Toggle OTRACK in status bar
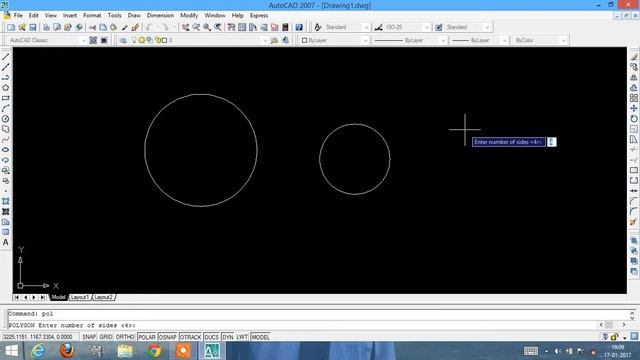 point(191,337)
